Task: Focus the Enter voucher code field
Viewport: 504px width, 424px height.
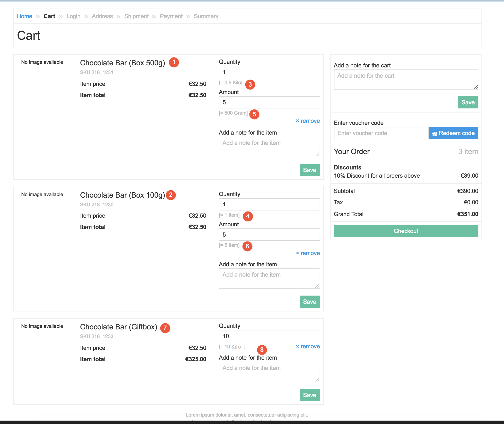Action: tap(381, 133)
